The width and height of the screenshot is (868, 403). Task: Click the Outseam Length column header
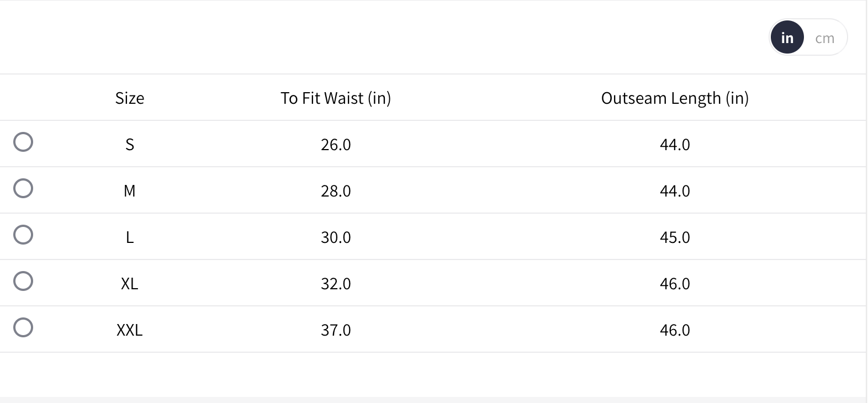675,98
